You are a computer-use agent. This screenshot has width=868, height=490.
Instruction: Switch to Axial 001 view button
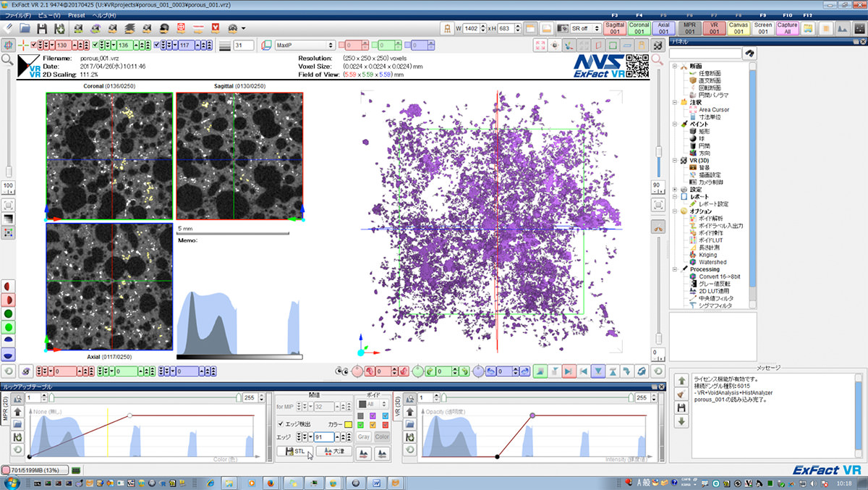663,28
